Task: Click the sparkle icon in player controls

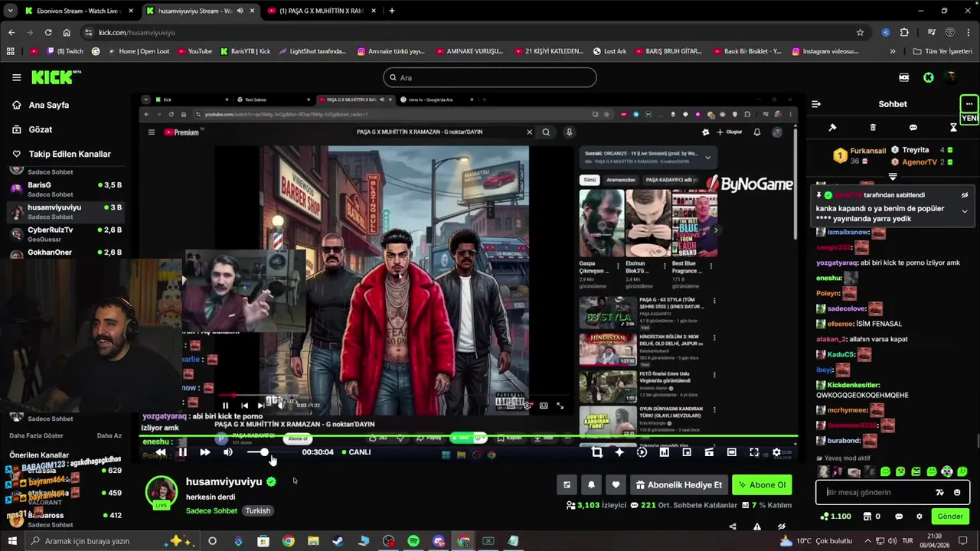Action: pyautogui.click(x=619, y=452)
